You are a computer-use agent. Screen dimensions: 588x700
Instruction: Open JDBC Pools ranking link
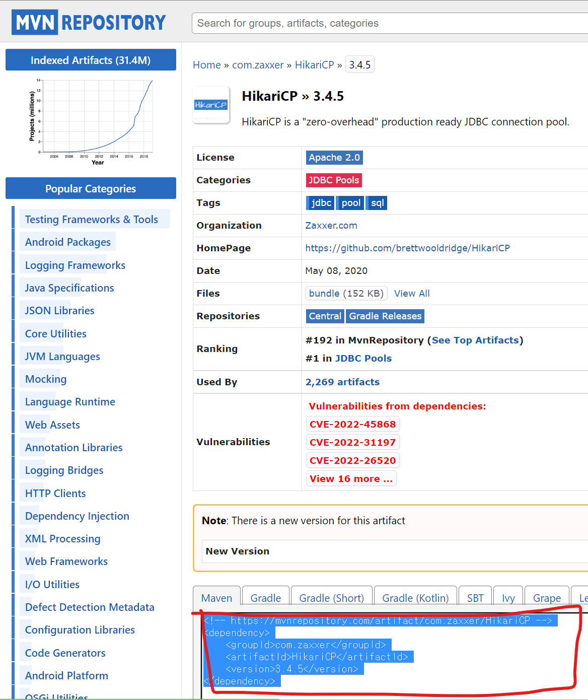pos(363,359)
